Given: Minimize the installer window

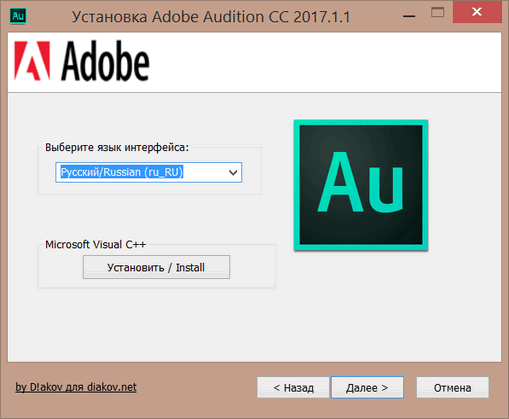Looking at the screenshot, I should tap(409, 15).
